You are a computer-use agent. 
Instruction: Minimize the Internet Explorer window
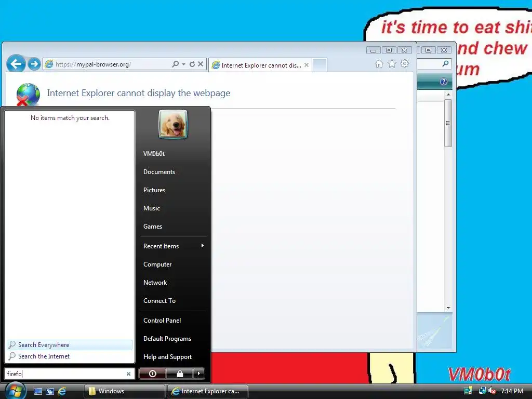pos(373,50)
